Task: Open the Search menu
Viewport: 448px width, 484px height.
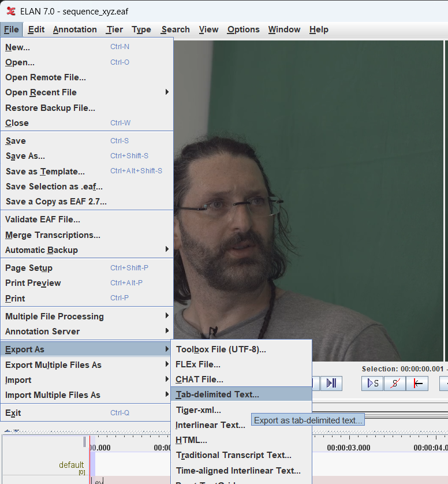Action: pyautogui.click(x=176, y=29)
